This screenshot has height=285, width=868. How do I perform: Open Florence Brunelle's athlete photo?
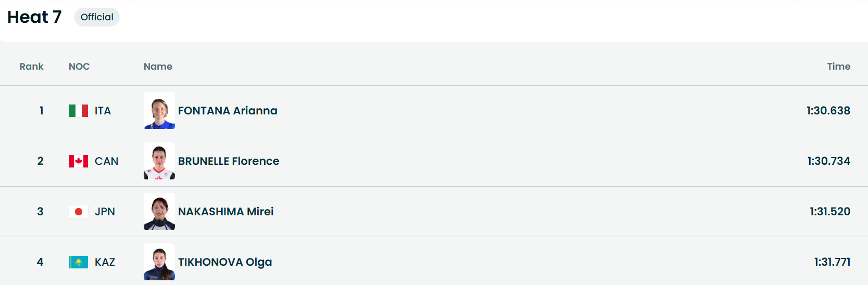[x=159, y=161]
